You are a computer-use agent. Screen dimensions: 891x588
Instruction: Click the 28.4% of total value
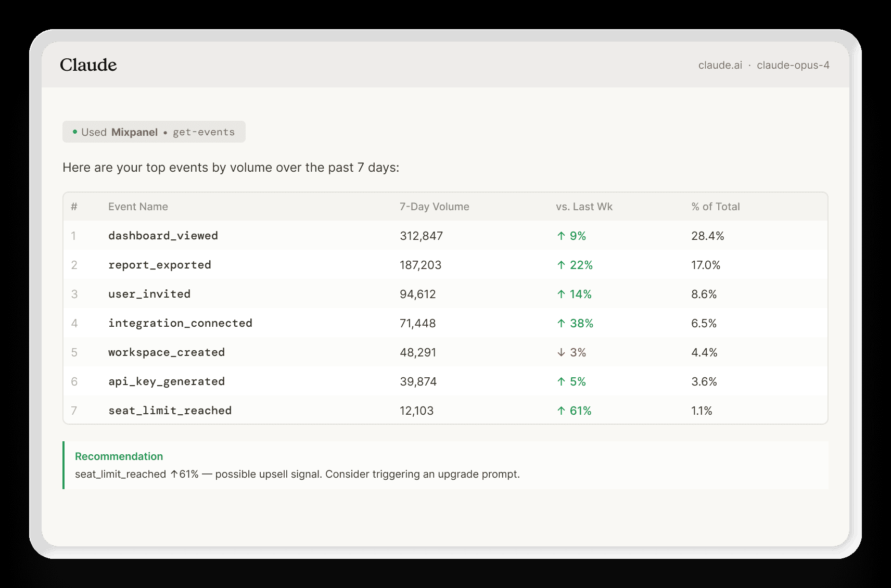(707, 236)
